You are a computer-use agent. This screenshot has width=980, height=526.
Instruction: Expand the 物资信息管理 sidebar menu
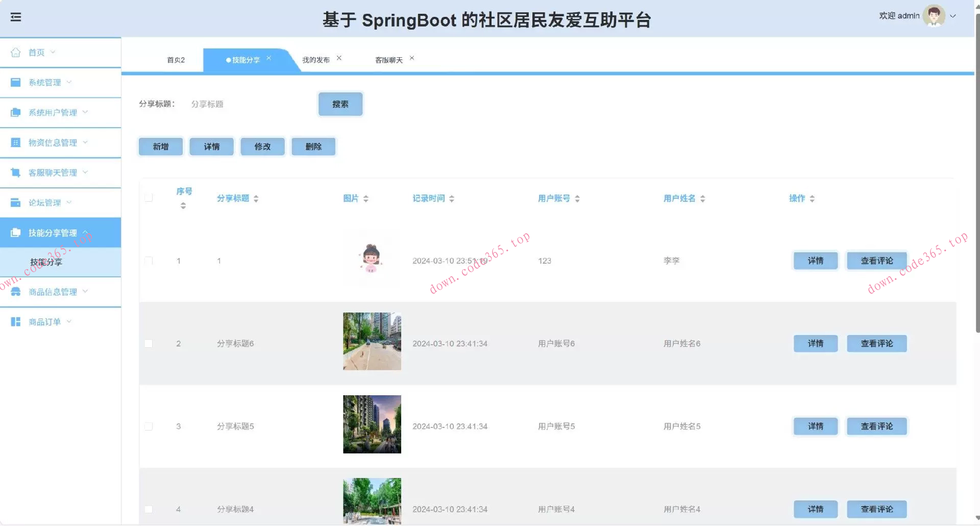85,142
